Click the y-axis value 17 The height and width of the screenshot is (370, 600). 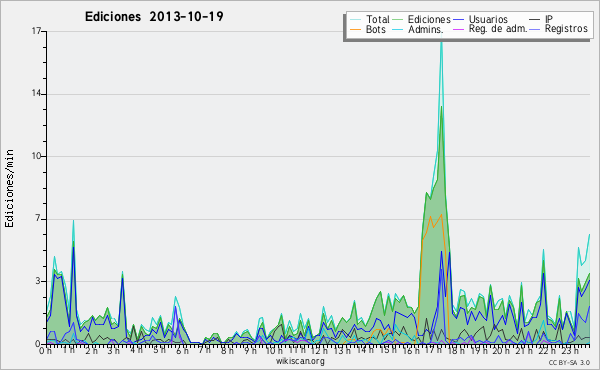point(36,31)
